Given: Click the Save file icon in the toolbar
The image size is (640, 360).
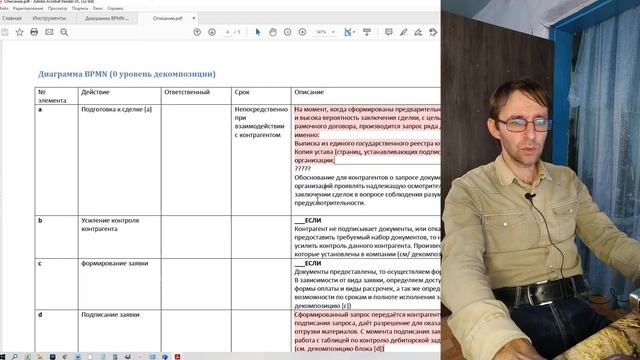Looking at the screenshot, I should (4, 32).
